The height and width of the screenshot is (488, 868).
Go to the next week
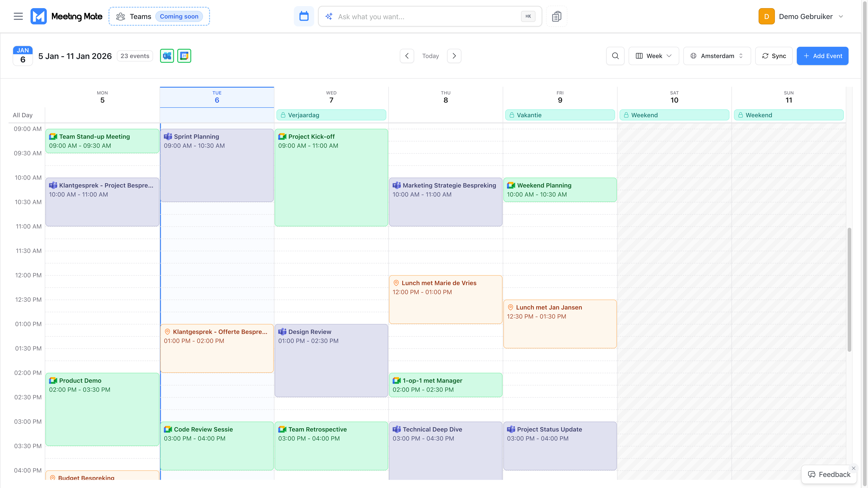[x=454, y=56]
